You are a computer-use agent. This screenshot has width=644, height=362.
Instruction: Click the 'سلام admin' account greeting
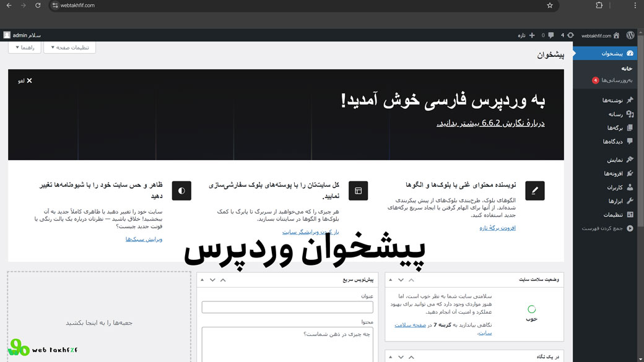coord(27,35)
